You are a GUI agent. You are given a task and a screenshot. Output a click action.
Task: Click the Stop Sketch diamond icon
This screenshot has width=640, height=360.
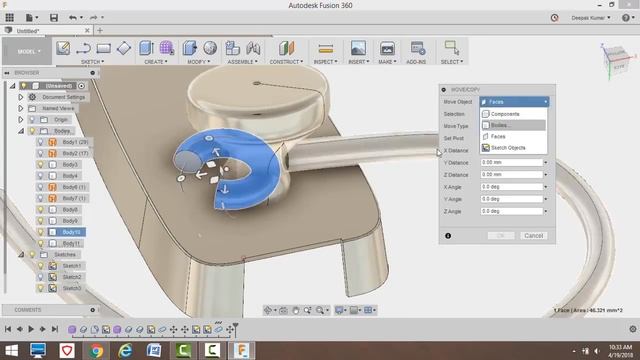tap(124, 48)
